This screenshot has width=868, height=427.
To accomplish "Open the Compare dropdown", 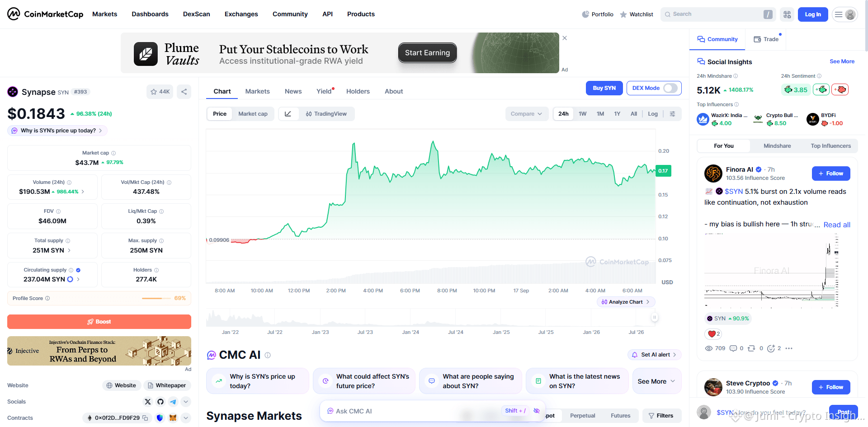I will tap(527, 114).
